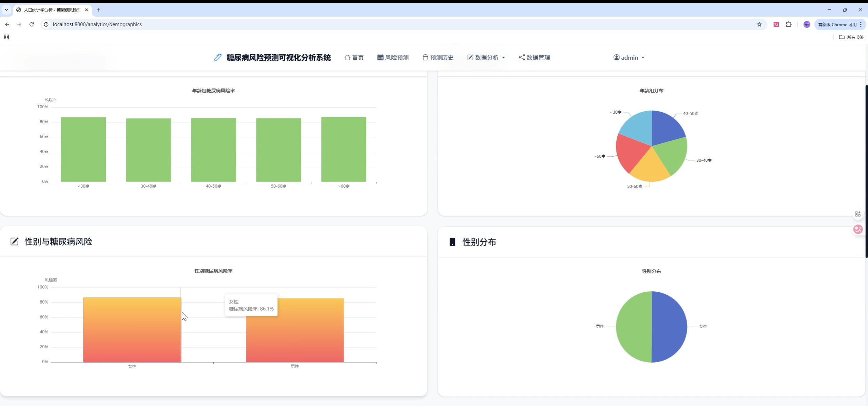Open the admin user dropdown

coord(629,58)
